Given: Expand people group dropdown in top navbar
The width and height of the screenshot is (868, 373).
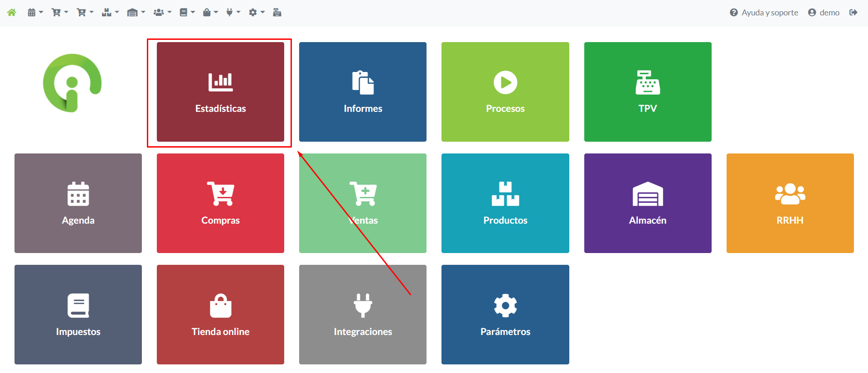Looking at the screenshot, I should point(162,13).
